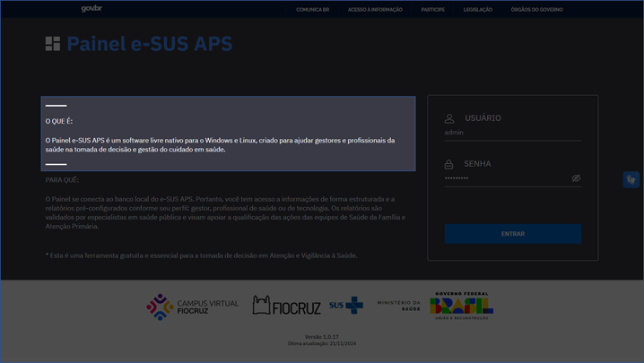Click the Ministério da Saúde logo
The image size is (644, 363).
(399, 306)
